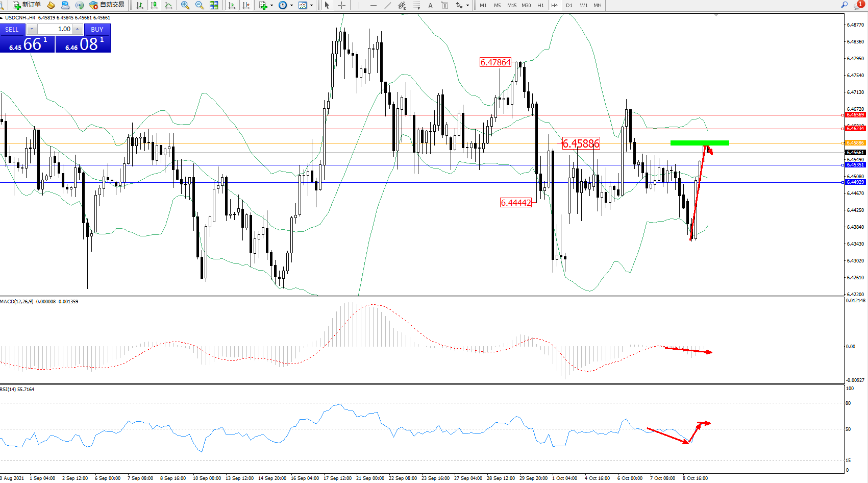Viewport: 868px width, 483px height.
Task: Toggle the chart shift button
Action: (x=246, y=5)
